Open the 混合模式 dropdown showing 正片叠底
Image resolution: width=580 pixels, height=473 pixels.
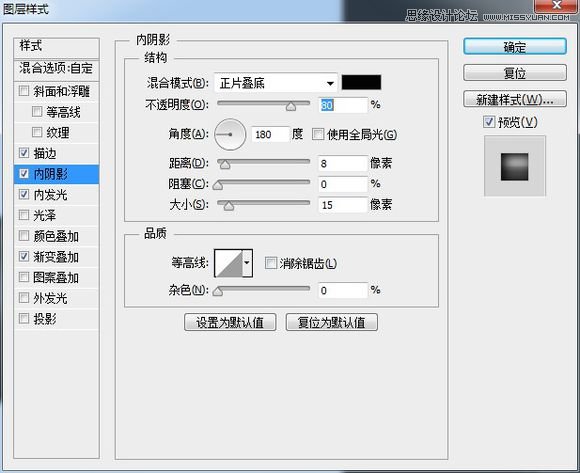coord(276,83)
